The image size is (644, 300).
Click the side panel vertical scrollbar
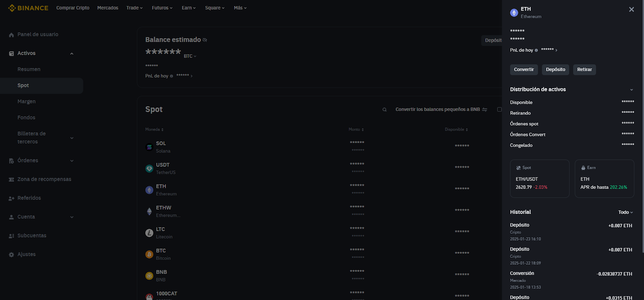(642, 127)
